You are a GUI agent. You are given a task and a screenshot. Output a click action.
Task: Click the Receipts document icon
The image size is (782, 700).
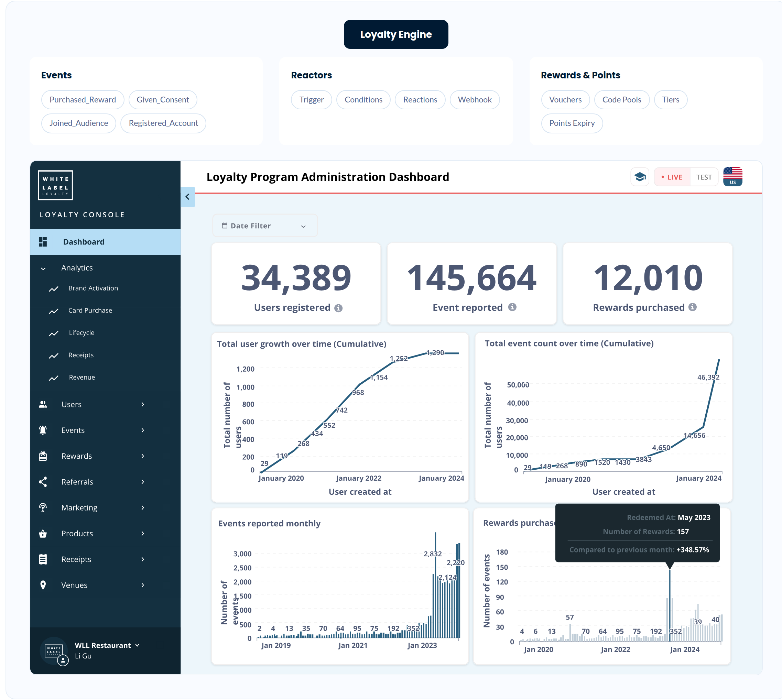coord(43,559)
